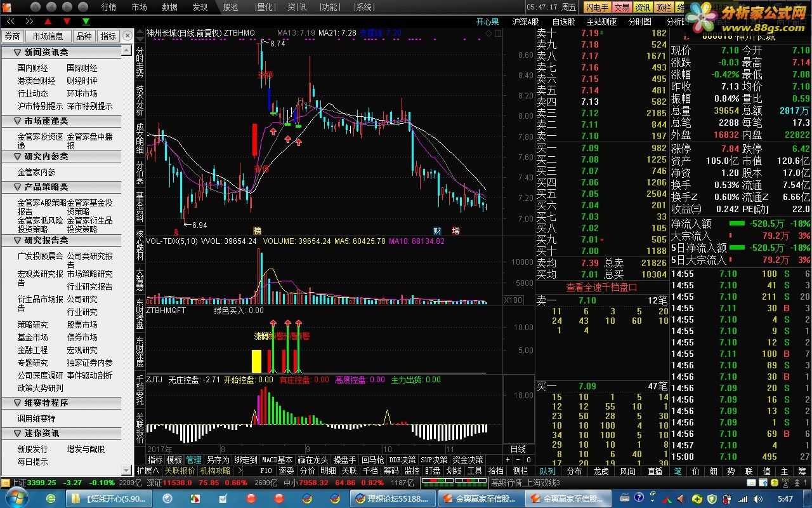Click the small right arrow after 机构攻略
Image resolution: width=812 pixels, height=508 pixels.
tap(239, 471)
